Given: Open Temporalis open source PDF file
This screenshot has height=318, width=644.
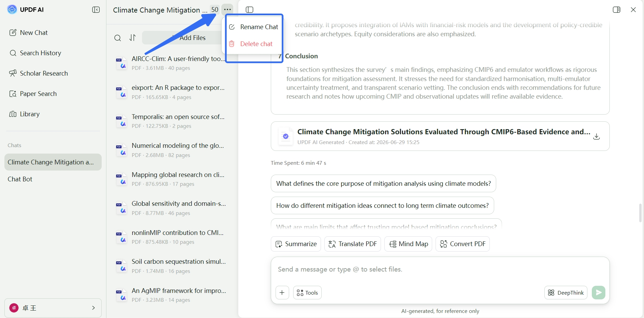Looking at the screenshot, I should point(171,121).
